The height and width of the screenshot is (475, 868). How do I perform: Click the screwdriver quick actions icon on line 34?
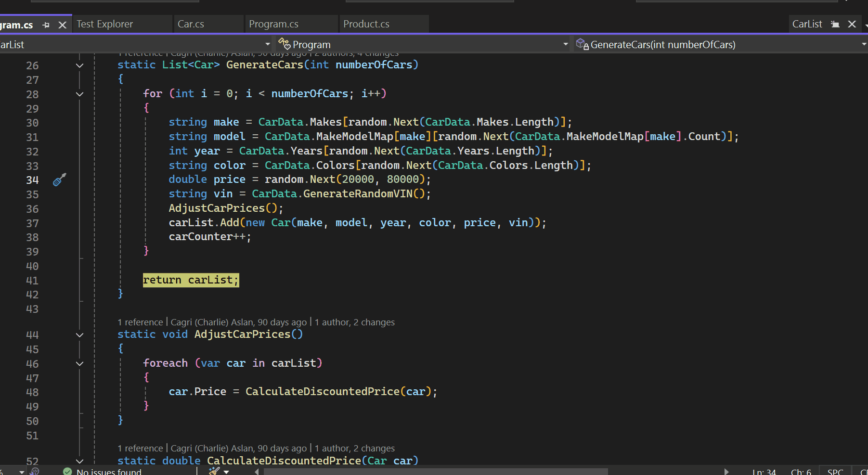59,180
